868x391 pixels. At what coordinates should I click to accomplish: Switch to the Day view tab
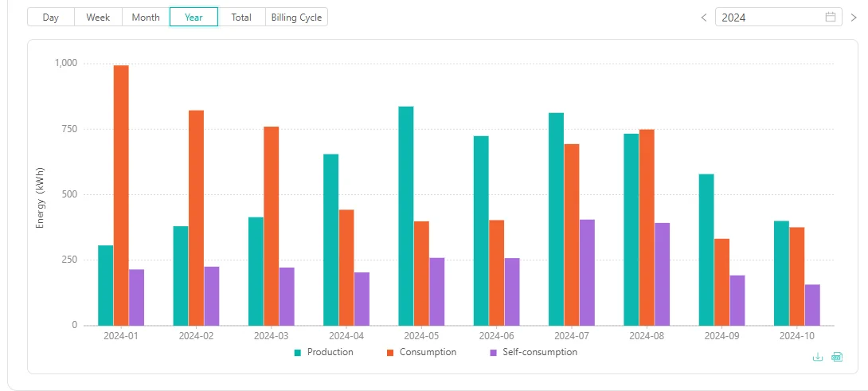click(x=51, y=18)
